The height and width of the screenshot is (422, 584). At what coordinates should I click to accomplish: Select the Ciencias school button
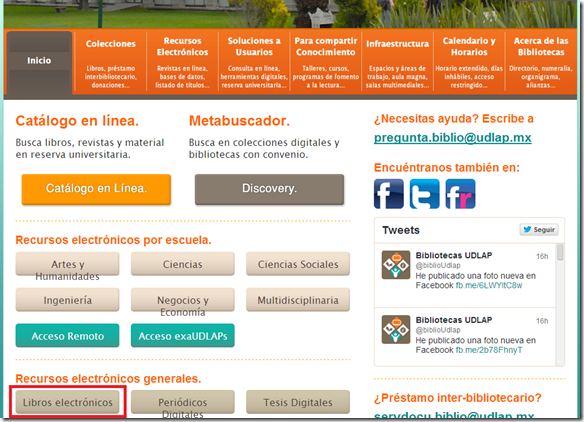(182, 264)
